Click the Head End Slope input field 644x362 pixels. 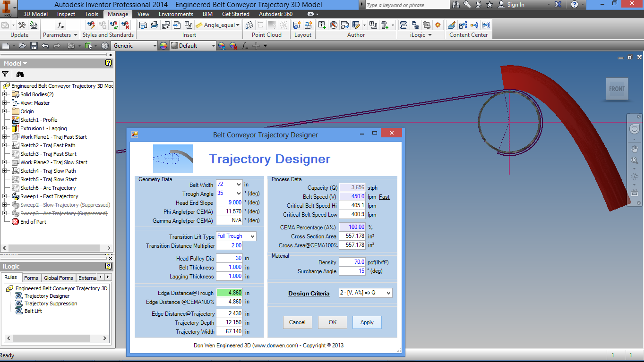pos(229,202)
